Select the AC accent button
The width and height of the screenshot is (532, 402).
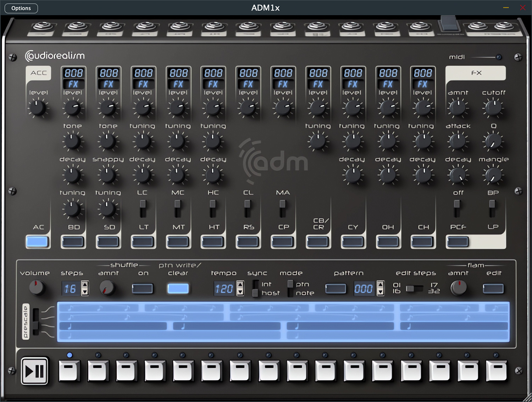(x=37, y=242)
